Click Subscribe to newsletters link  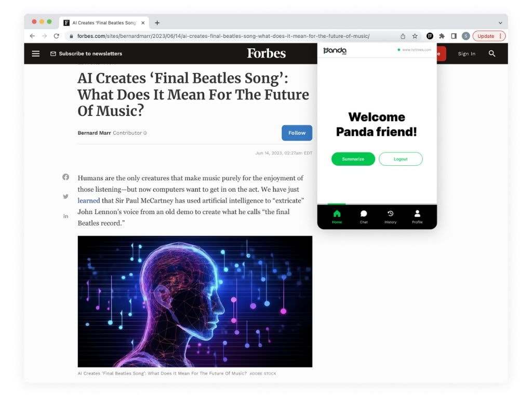pyautogui.click(x=86, y=54)
